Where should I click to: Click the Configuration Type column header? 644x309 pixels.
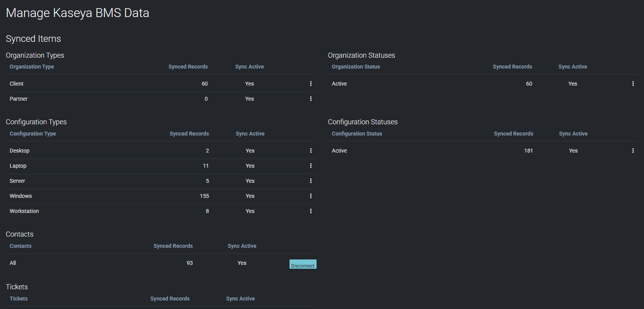pyautogui.click(x=33, y=134)
